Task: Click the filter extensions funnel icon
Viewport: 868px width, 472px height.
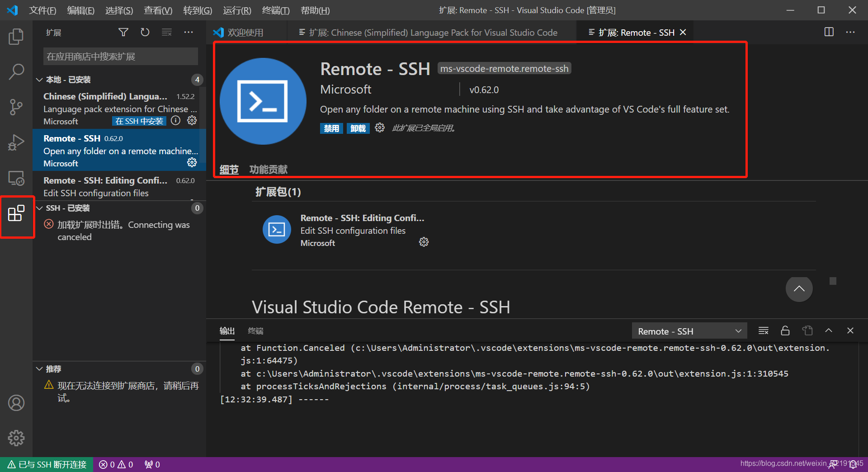Action: (x=123, y=32)
